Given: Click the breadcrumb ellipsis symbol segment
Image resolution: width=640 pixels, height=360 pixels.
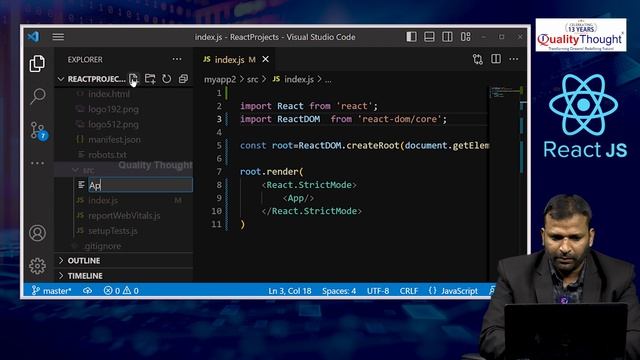Looking at the screenshot, I should click(x=328, y=80).
